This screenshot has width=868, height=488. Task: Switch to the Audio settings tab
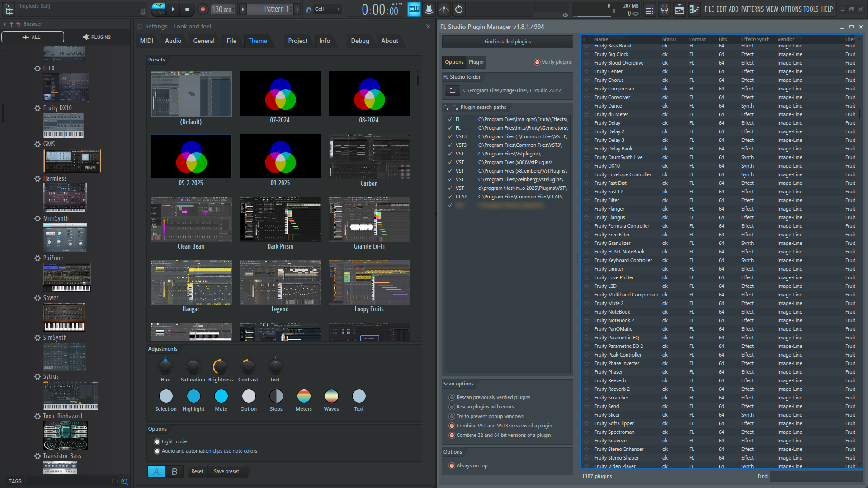173,41
